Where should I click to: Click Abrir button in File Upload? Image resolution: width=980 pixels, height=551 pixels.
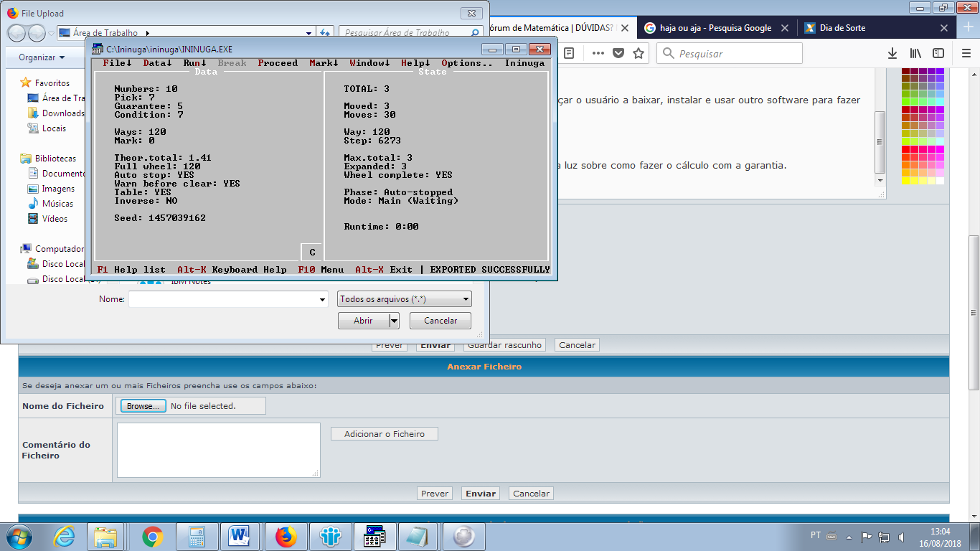click(363, 321)
